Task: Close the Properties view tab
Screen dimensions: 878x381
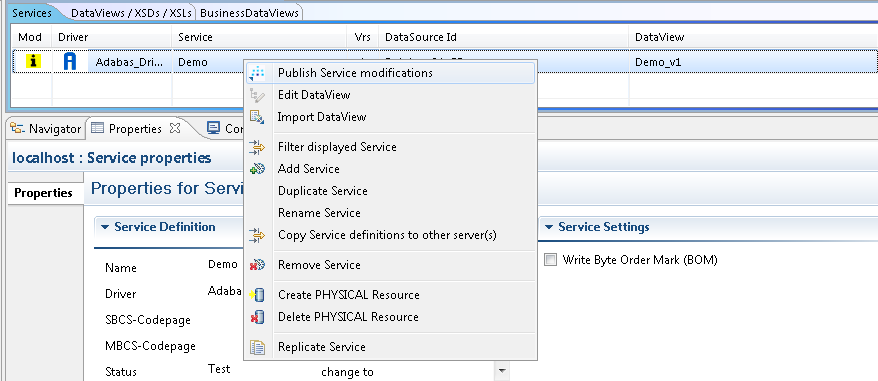Action: point(175,128)
